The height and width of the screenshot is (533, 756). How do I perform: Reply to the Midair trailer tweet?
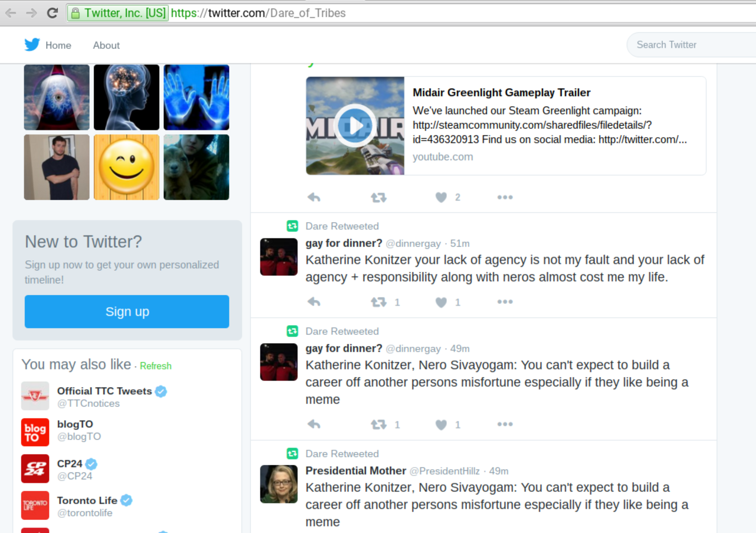(314, 197)
